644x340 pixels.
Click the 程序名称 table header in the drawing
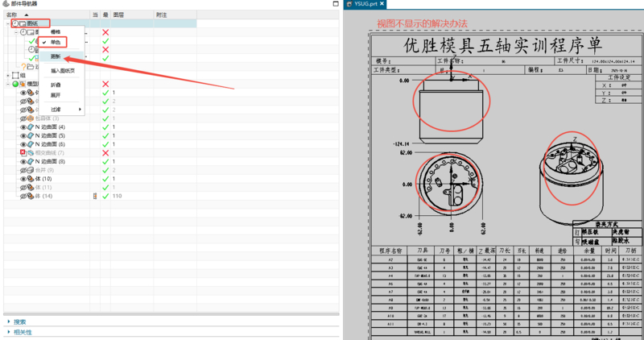point(390,251)
